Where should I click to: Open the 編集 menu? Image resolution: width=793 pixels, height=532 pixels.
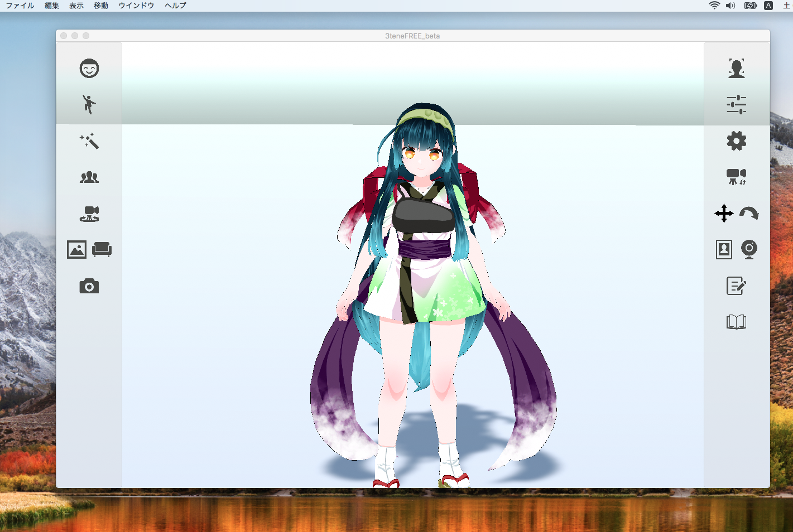click(x=52, y=6)
